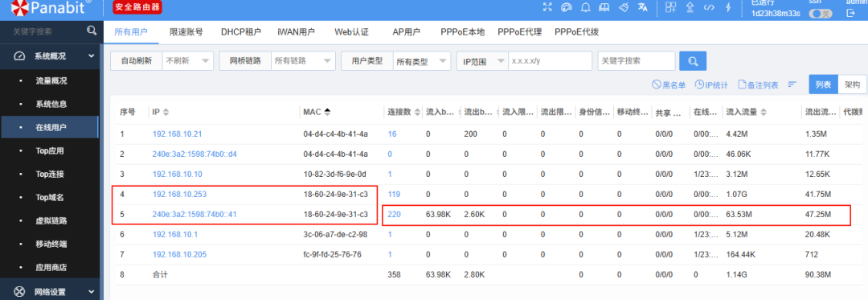The width and height of the screenshot is (868, 300).
Task: Click the fullscreen expand icon in header
Action: (548, 7)
